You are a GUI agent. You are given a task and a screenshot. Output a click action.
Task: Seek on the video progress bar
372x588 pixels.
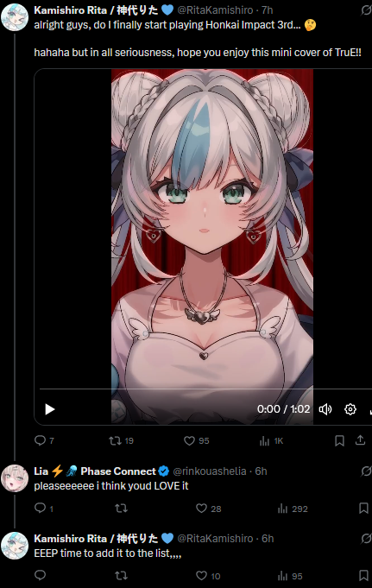[x=205, y=389]
